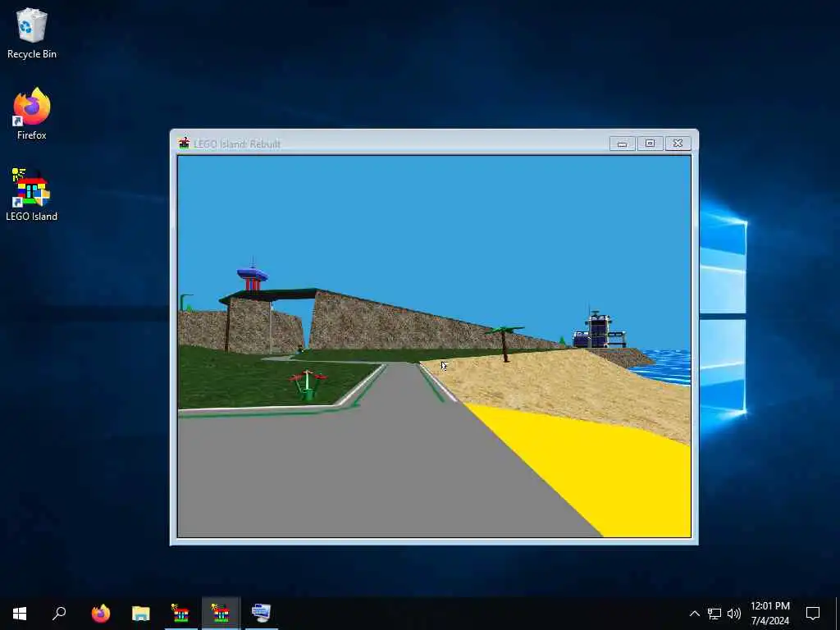Select the LEGO Island desktop shortcut
Viewport: 840px width, 630px height.
[32, 195]
